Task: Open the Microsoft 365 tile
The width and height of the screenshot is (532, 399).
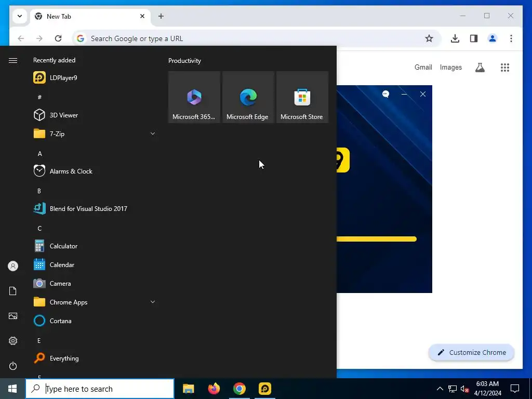Action: (x=194, y=97)
